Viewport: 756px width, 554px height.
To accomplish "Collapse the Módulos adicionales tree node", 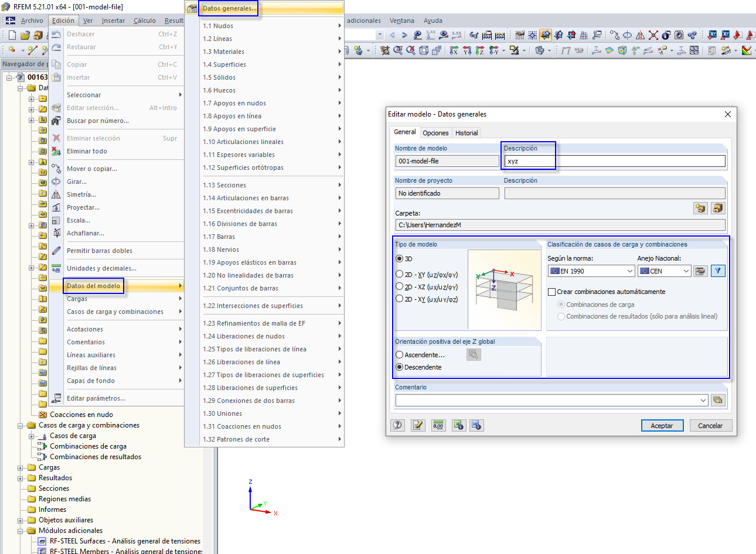I will [x=21, y=531].
